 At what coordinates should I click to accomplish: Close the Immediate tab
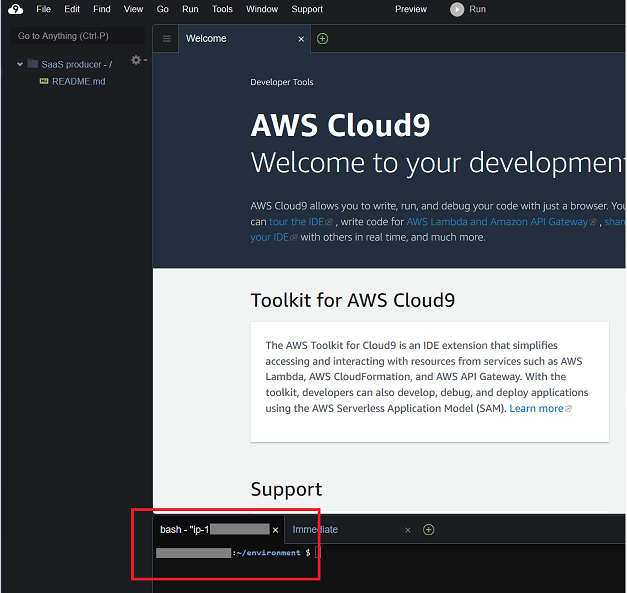click(407, 530)
